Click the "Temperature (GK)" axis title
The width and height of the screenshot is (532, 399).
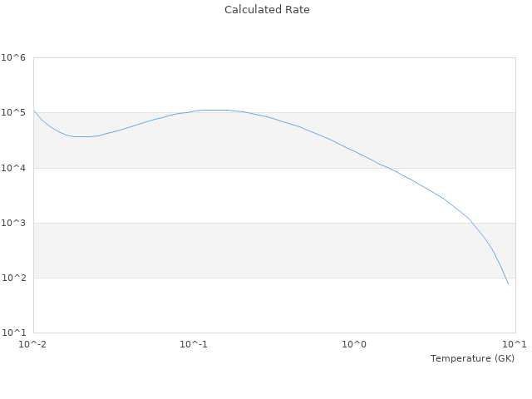pos(472,358)
